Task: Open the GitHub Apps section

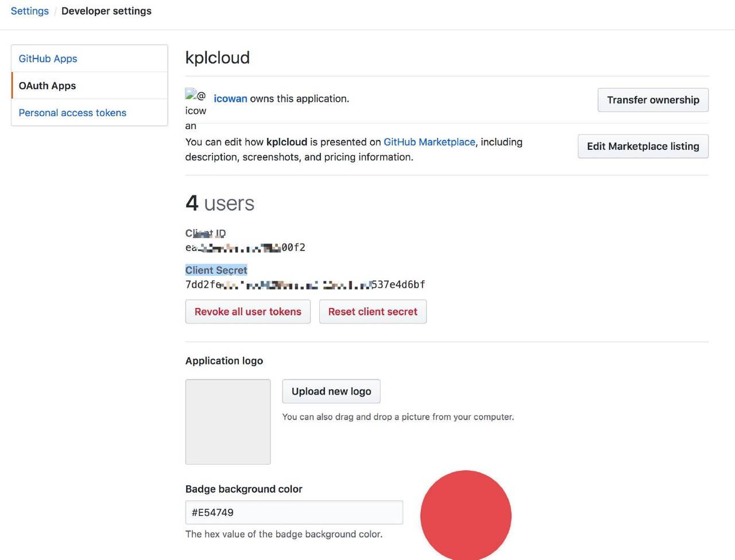Action: 48,59
